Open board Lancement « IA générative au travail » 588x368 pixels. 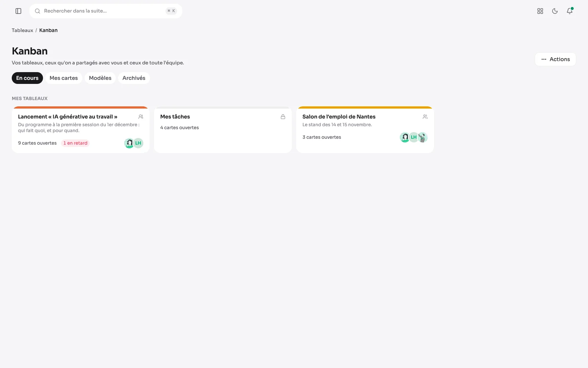[80, 130]
